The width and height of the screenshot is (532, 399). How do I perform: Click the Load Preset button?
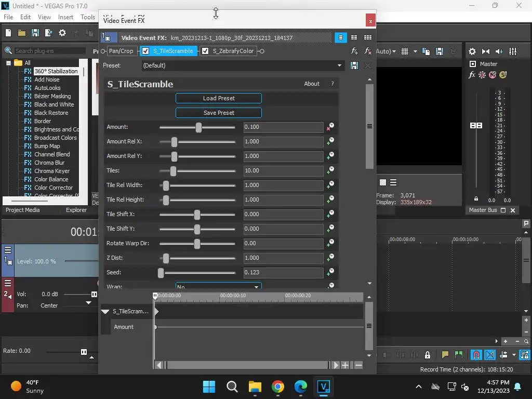tap(219, 98)
